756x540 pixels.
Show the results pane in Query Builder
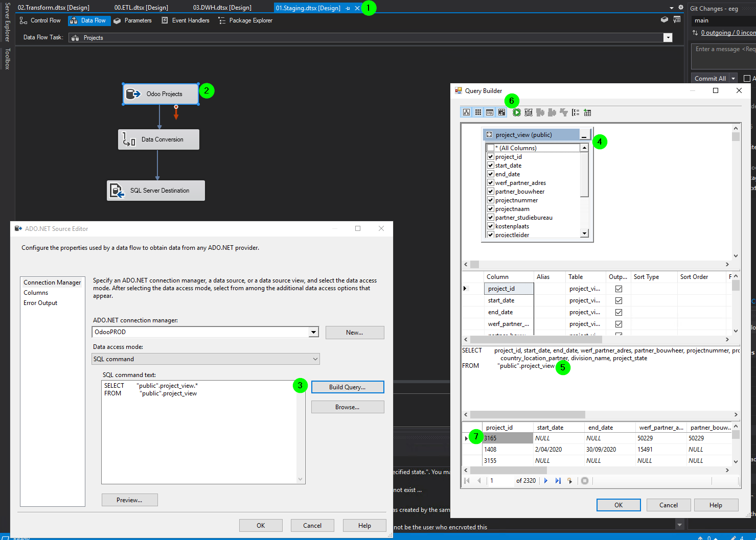click(x=501, y=112)
